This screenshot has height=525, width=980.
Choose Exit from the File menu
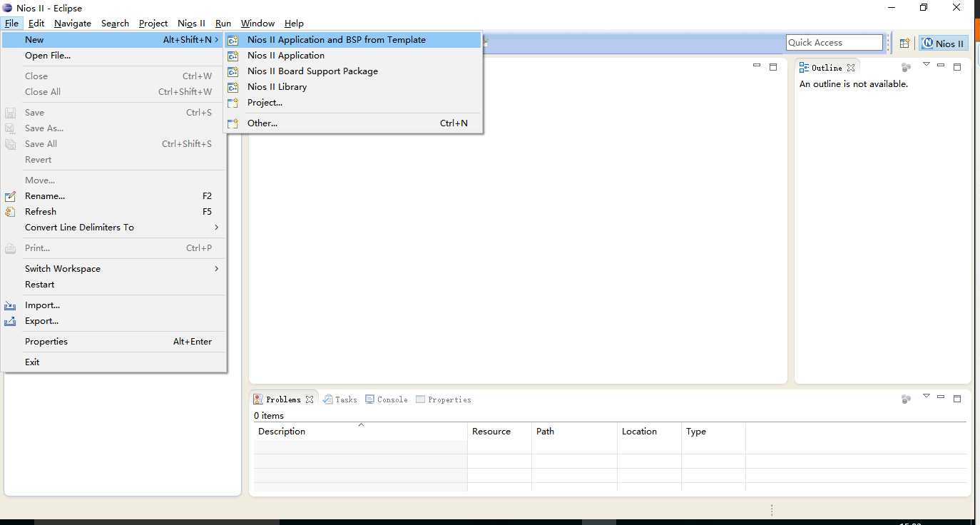[x=114, y=362]
